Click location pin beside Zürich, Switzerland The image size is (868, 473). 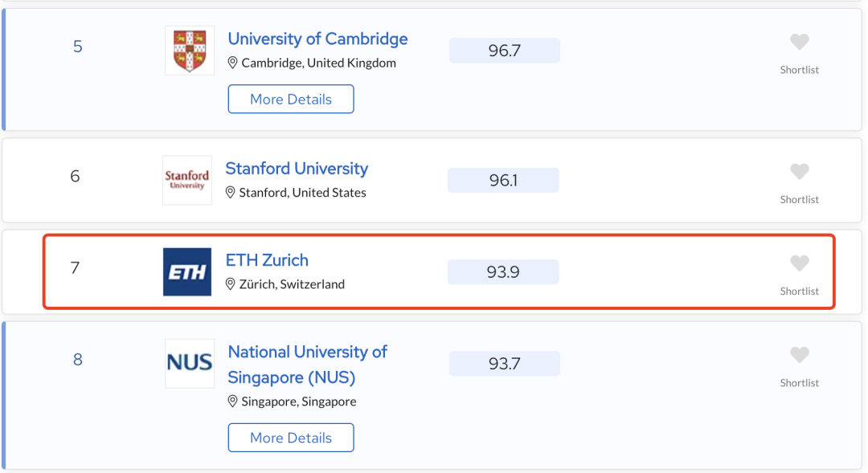click(231, 284)
